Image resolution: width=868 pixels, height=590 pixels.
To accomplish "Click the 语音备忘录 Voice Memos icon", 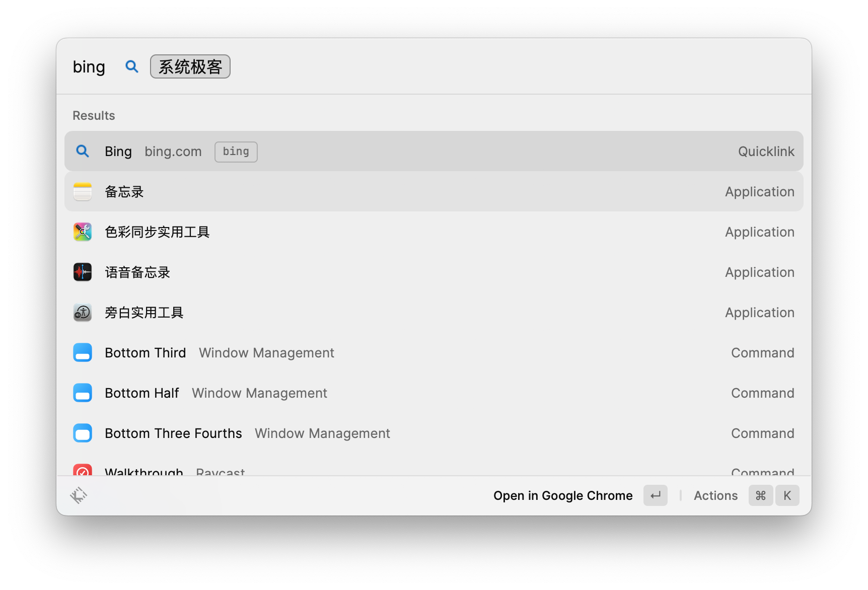I will coord(83,272).
